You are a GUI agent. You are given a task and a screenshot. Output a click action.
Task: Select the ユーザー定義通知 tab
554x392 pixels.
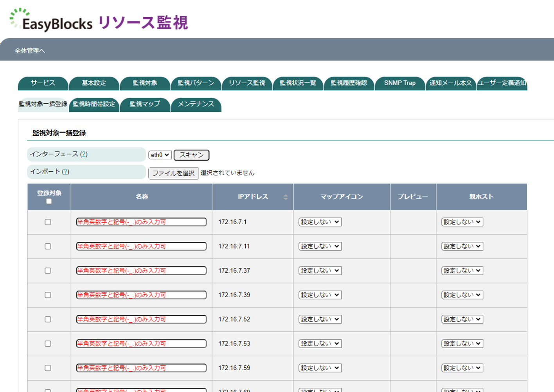pyautogui.click(x=502, y=83)
